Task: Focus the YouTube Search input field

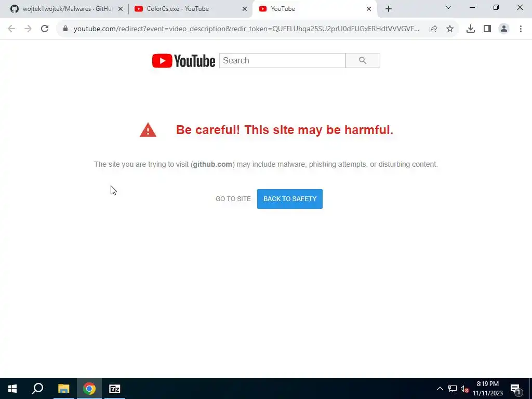Action: (x=282, y=61)
